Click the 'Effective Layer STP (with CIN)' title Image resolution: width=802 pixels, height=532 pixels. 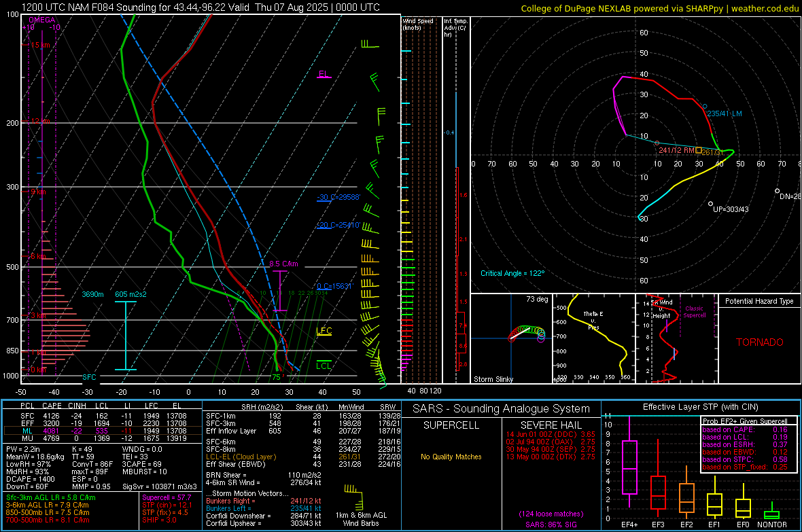[700, 407]
